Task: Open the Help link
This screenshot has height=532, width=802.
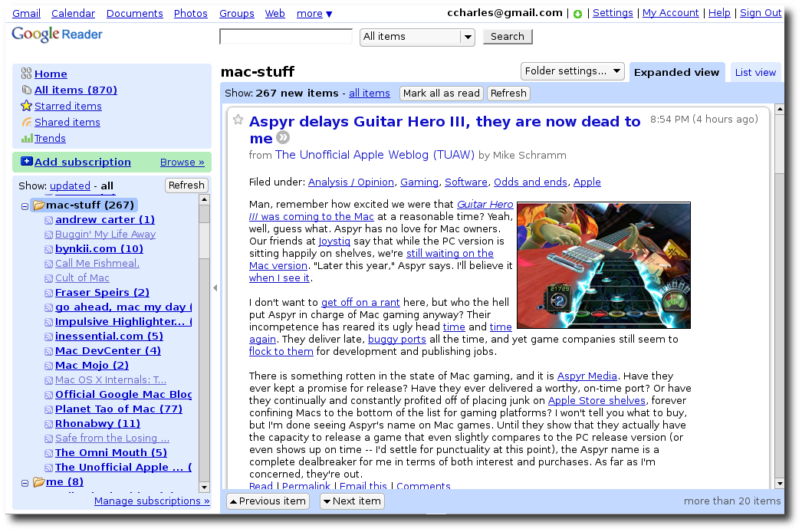Action: click(x=719, y=13)
